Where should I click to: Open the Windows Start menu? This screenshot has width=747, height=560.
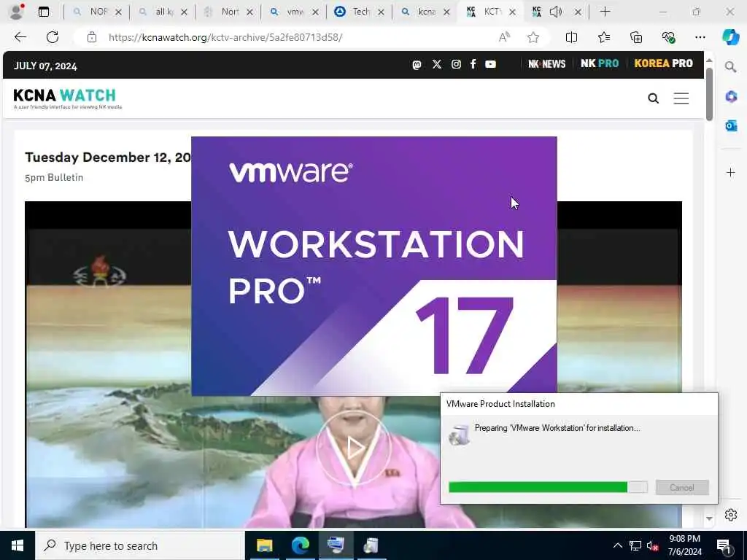(18, 545)
